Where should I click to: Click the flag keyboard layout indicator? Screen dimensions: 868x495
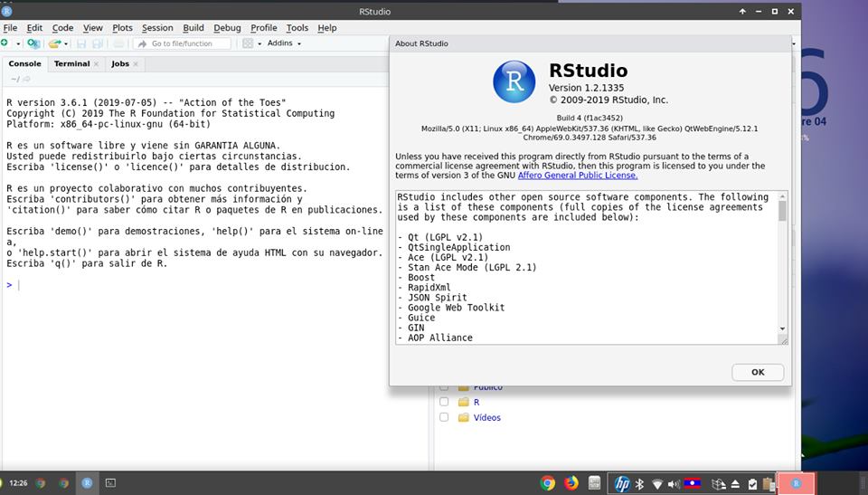point(692,483)
